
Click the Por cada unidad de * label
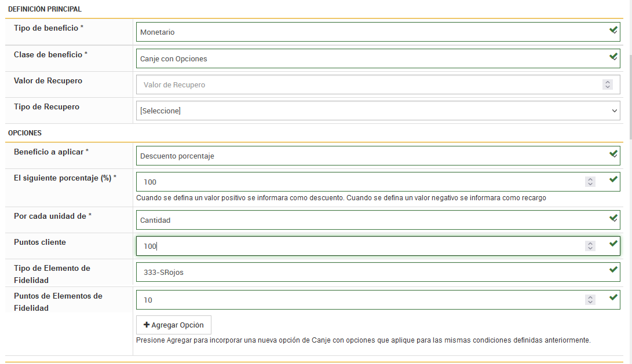pyautogui.click(x=52, y=216)
